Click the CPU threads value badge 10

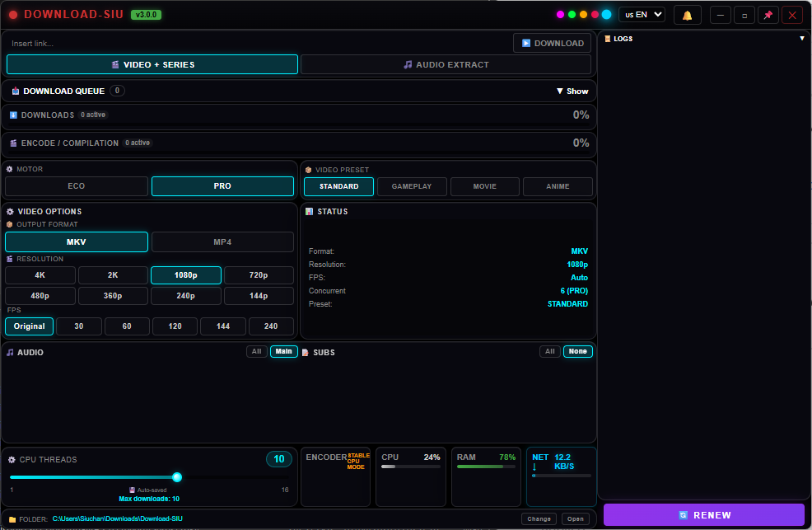coord(279,459)
